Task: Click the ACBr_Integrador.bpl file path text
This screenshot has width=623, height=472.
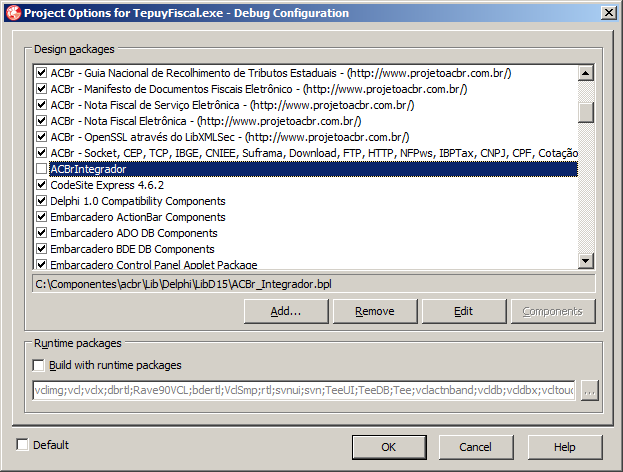Action: pos(183,284)
